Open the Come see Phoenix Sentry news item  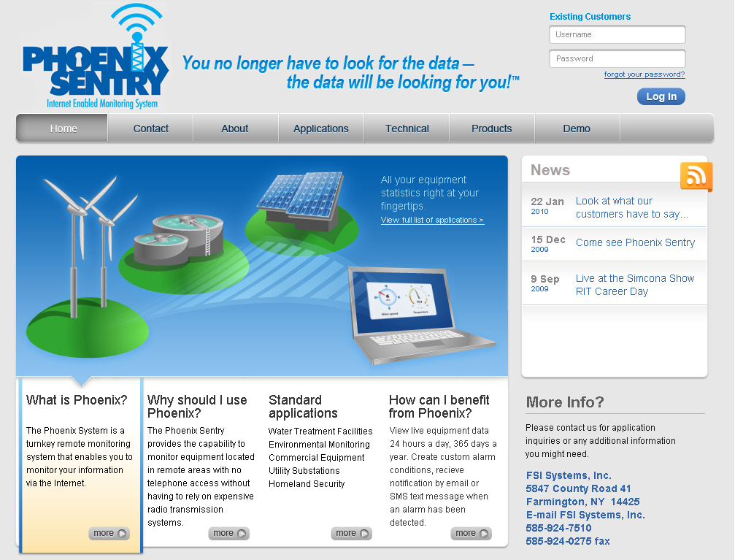coord(635,242)
